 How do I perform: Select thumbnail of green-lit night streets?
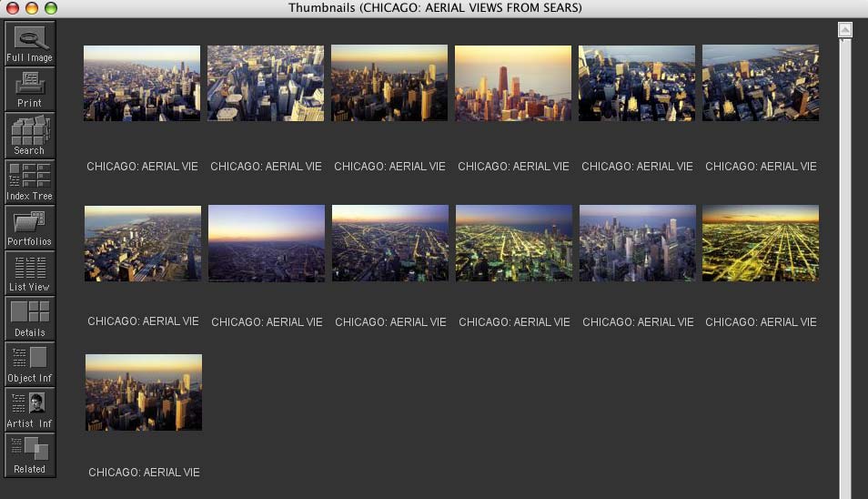[514, 243]
